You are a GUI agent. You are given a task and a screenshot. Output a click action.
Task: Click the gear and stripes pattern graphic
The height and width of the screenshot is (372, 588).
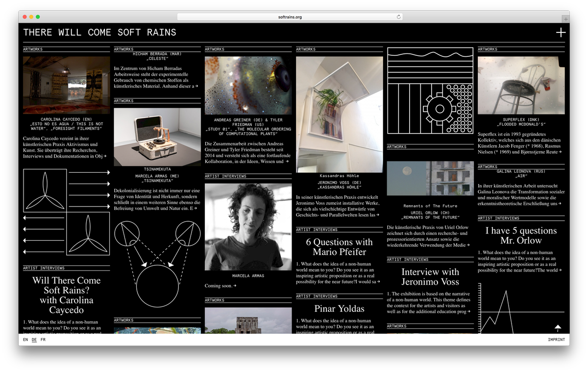[x=430, y=91]
